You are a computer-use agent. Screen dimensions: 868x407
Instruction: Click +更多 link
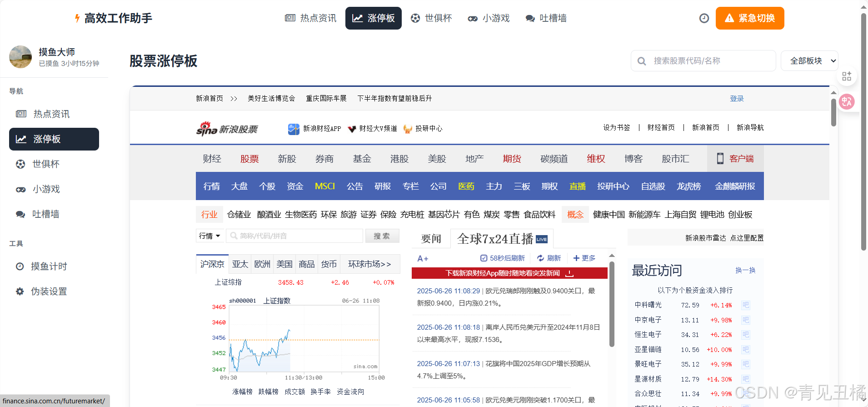tap(584, 258)
